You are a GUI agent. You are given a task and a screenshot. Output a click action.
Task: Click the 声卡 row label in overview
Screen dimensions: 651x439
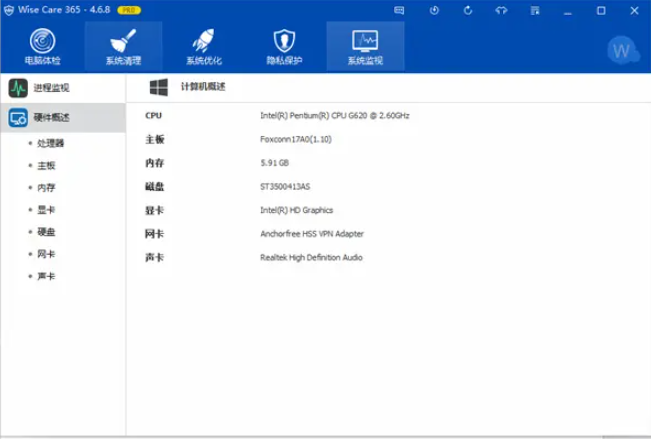(154, 258)
